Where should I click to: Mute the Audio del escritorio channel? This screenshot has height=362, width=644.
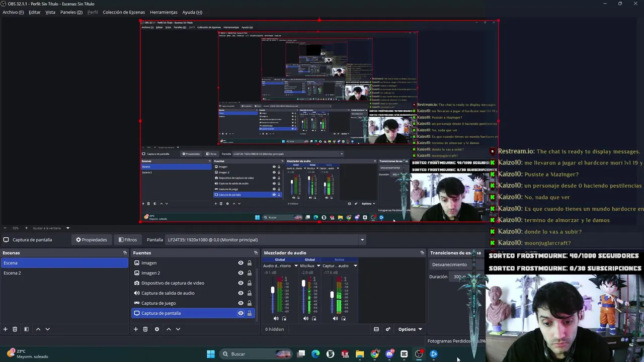tap(276, 318)
